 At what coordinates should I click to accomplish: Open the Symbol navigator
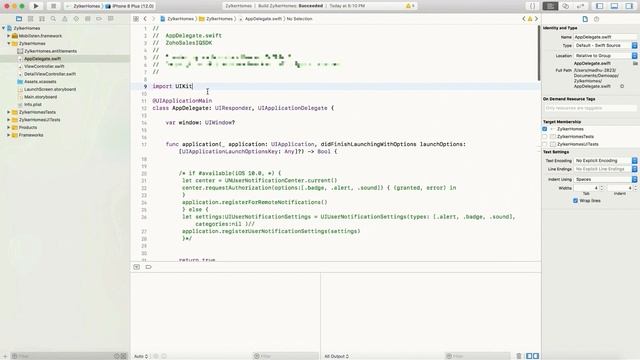(42, 19)
